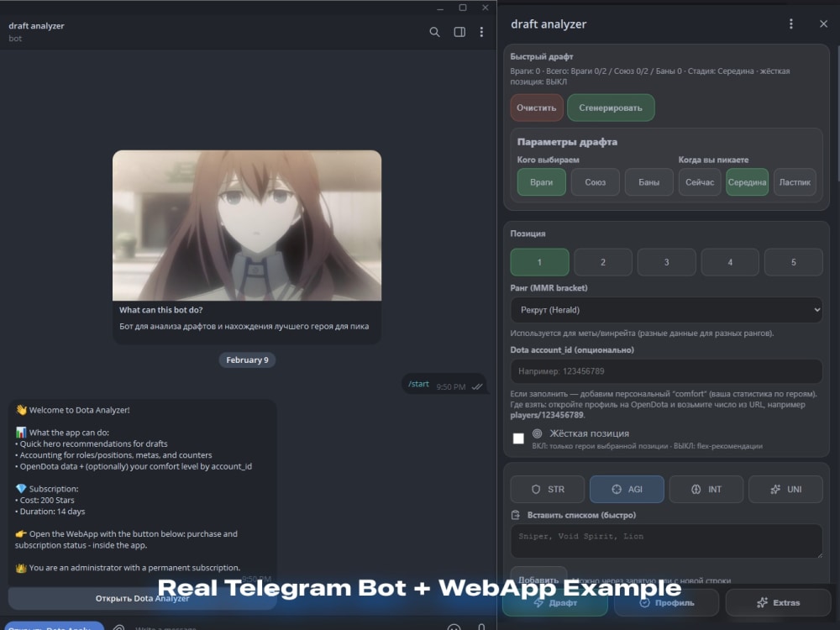Choose Ластпик pick timing
The image size is (840, 630).
[x=795, y=182]
